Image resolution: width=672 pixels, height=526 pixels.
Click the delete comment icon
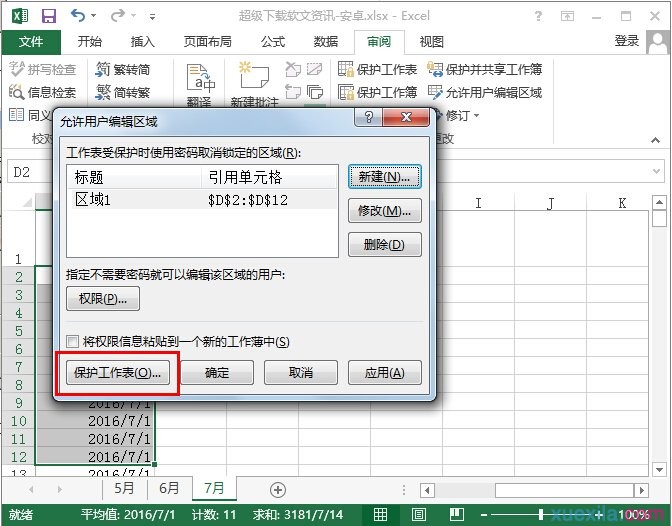pos(293,69)
